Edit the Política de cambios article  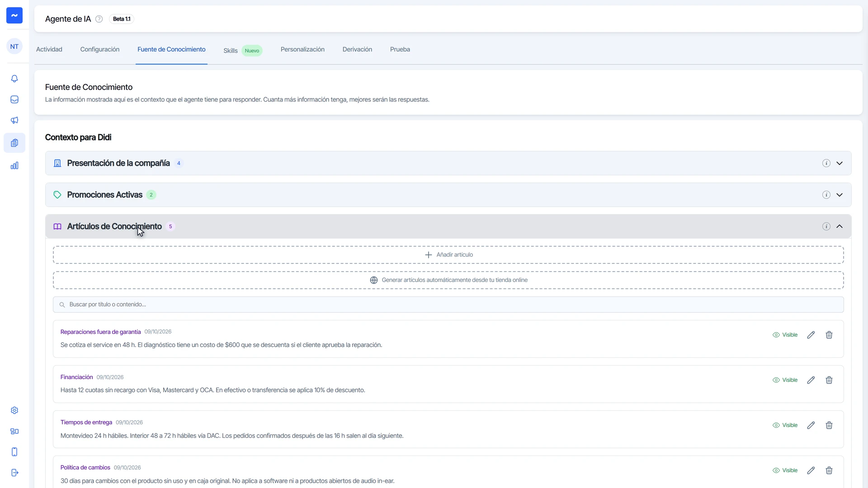(811, 470)
